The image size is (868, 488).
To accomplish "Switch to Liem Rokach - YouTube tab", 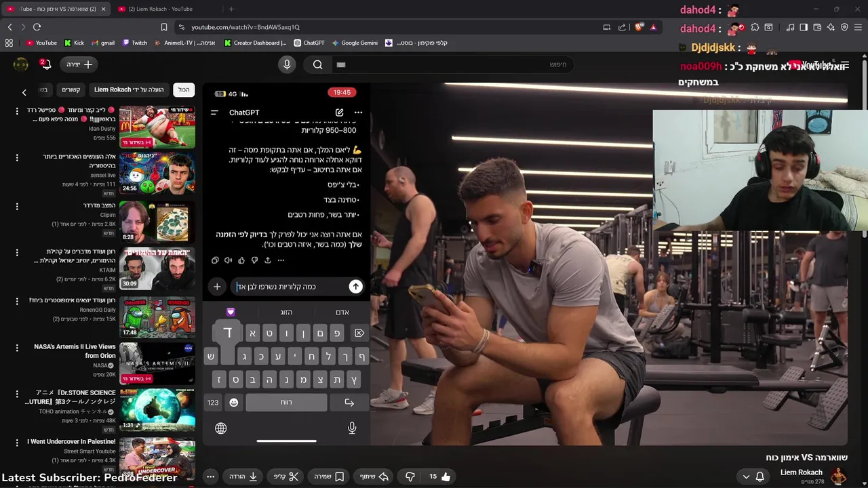I will pos(166,9).
